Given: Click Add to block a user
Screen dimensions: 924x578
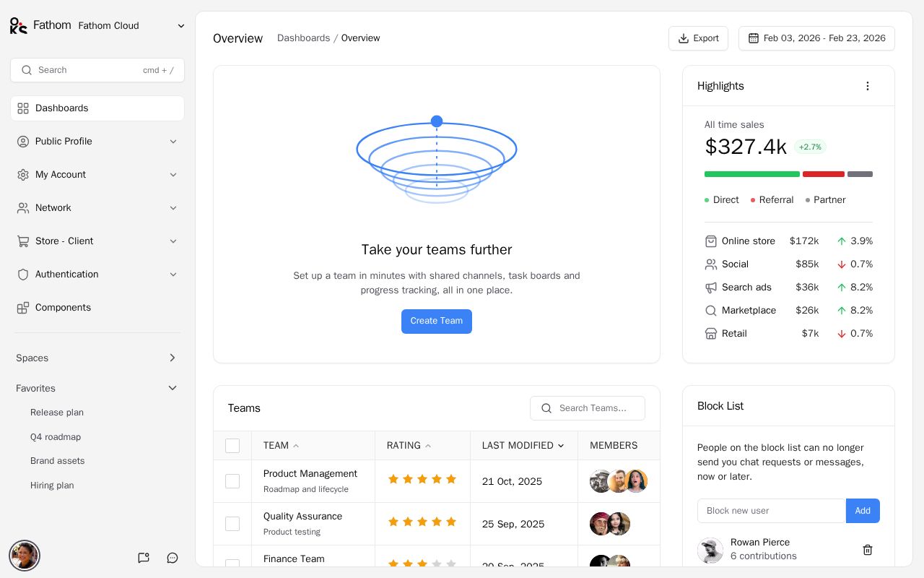Looking at the screenshot, I should [863, 511].
